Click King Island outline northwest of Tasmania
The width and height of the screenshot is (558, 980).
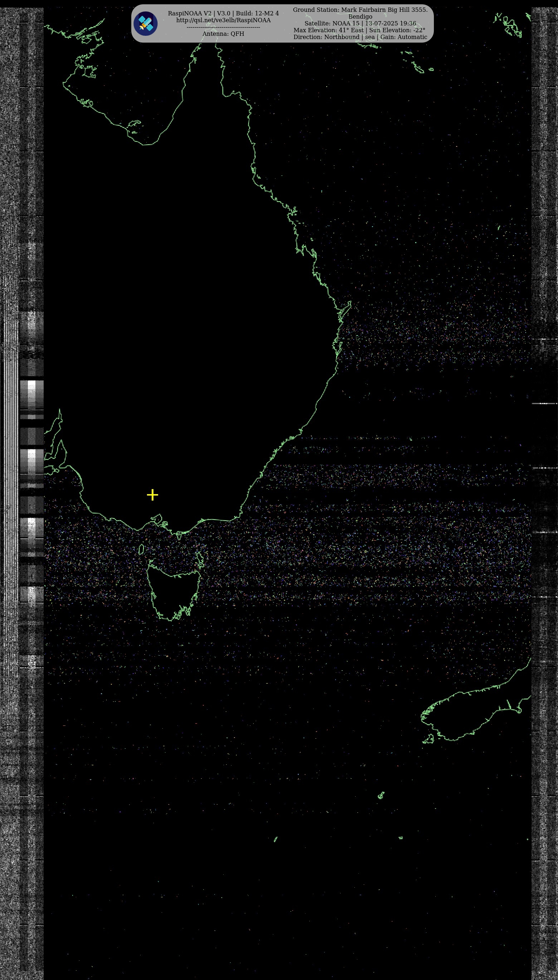(x=141, y=549)
